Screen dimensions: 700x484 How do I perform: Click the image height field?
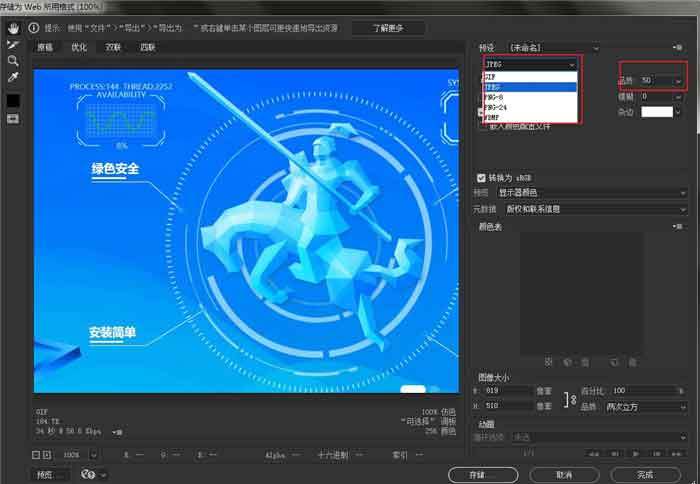[x=508, y=406]
